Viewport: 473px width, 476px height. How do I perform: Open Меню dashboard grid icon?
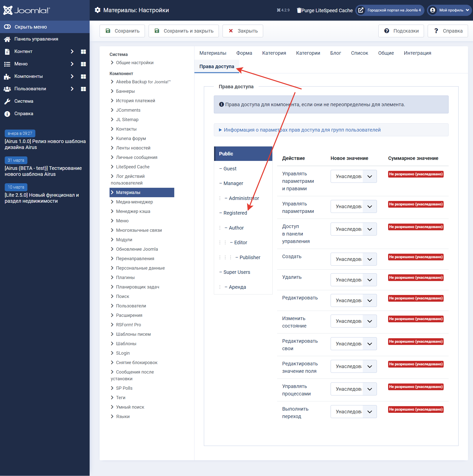coord(83,64)
